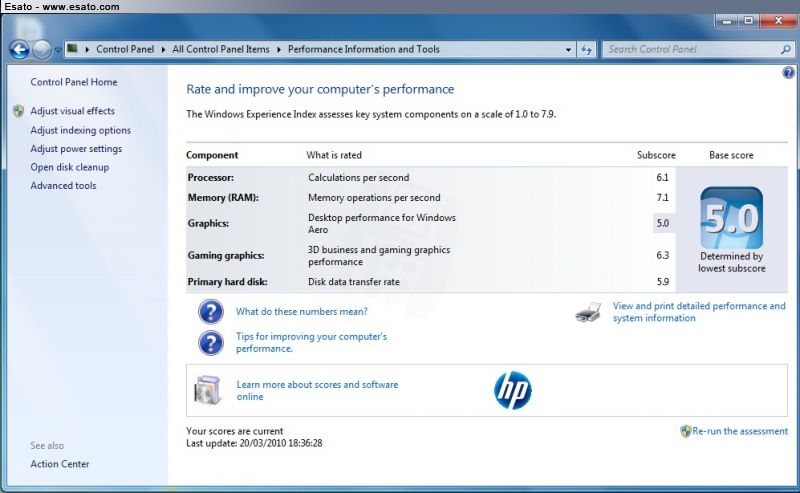Open Adjust power settings
Image resolution: width=800 pixels, height=493 pixels.
point(76,149)
